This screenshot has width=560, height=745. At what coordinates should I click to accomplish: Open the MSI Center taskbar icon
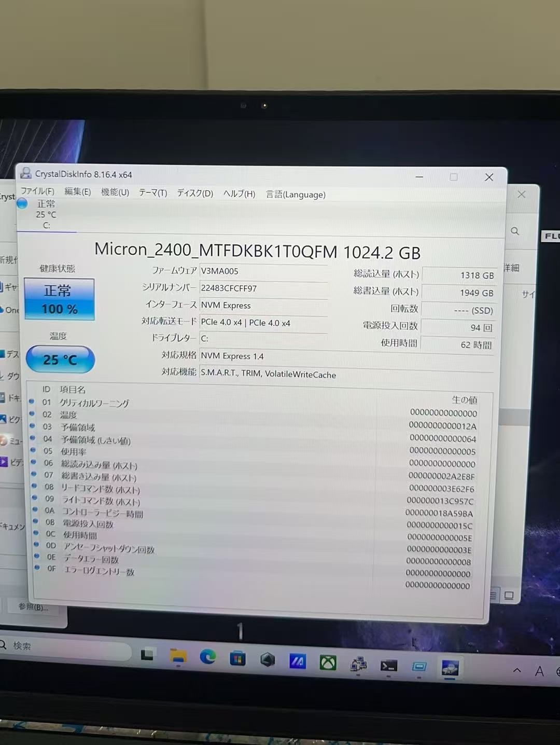(297, 661)
